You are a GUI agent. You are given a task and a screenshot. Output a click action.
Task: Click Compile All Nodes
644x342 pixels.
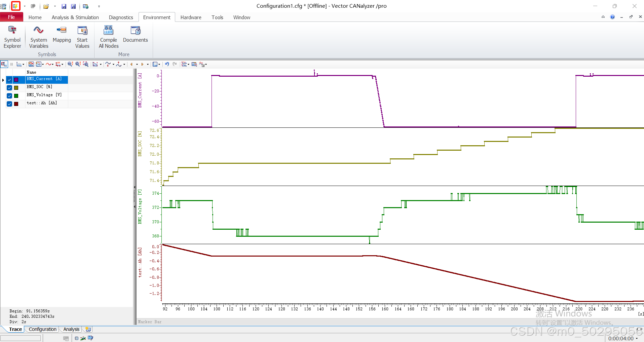pos(109,37)
